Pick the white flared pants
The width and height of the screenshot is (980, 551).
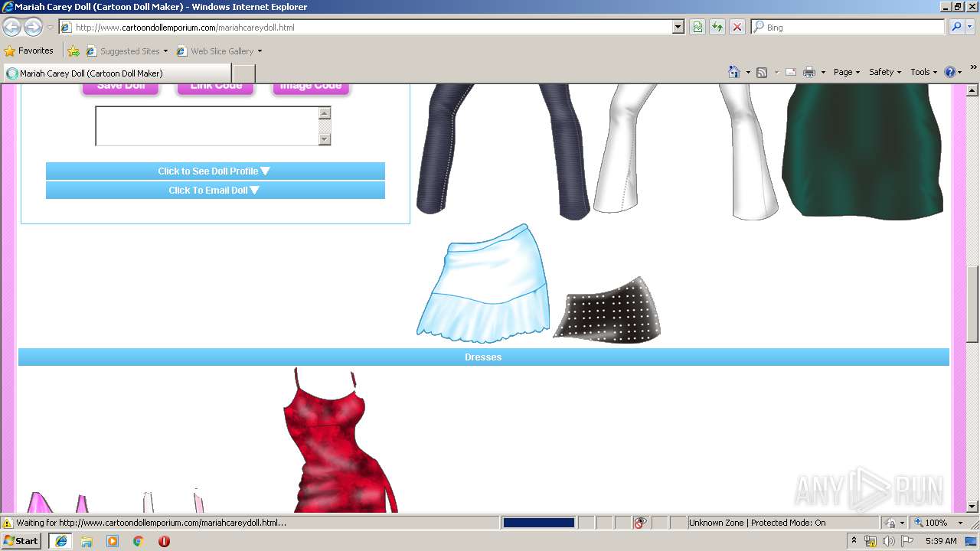tap(687, 152)
